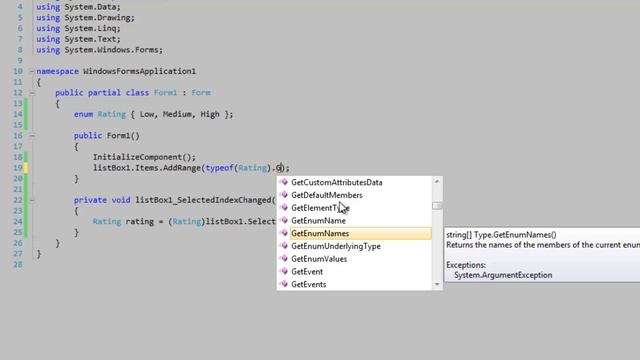Select GetCustomAttributesData in IntelliSense list
Viewport: 640px width, 360px height.
pos(337,182)
